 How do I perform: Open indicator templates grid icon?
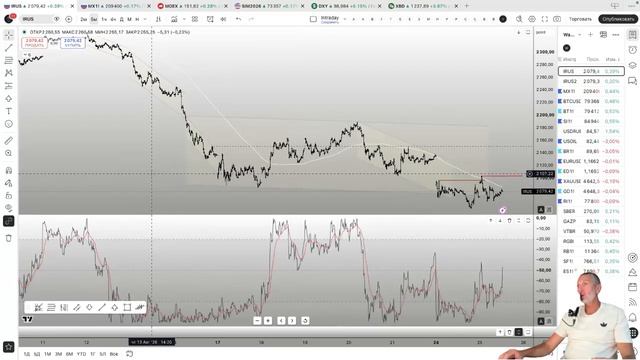tap(195, 19)
